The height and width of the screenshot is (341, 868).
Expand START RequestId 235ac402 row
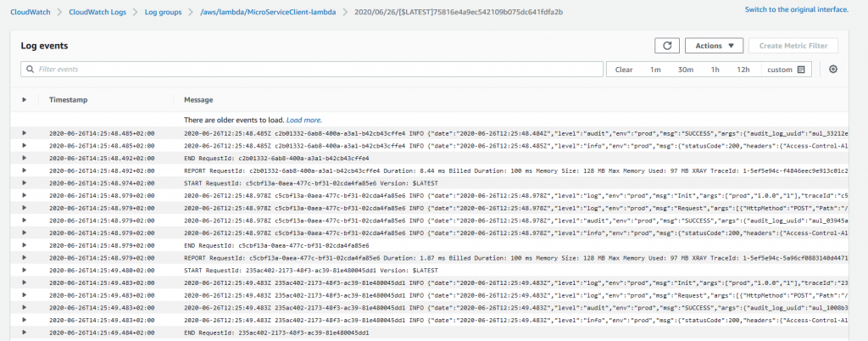click(x=24, y=270)
